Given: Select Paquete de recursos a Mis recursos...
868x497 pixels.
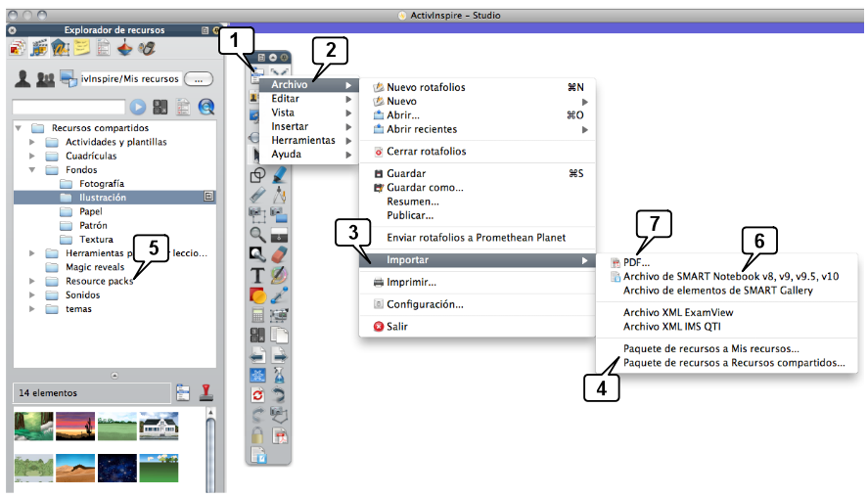Looking at the screenshot, I should tap(710, 348).
